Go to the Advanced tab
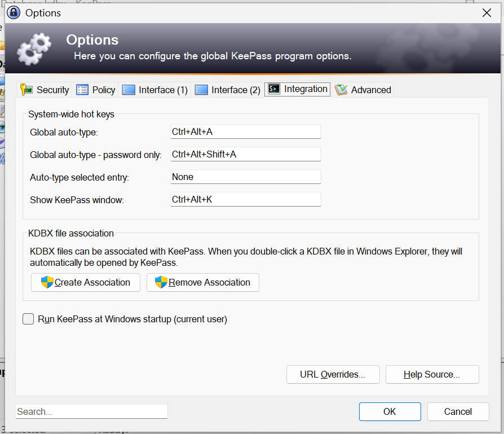Screen dimensions: 504x434 363,90
